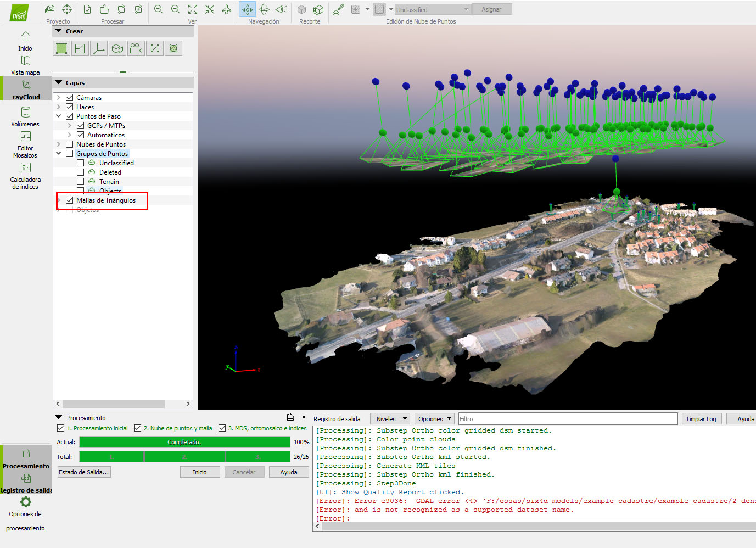
Task: Select the Terrain point group item
Action: tap(109, 182)
